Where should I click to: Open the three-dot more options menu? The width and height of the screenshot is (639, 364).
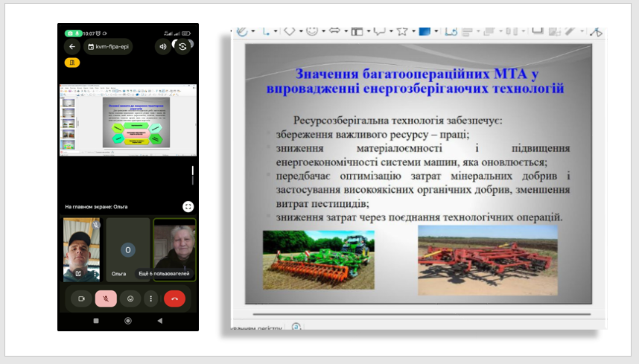pyautogui.click(x=151, y=298)
